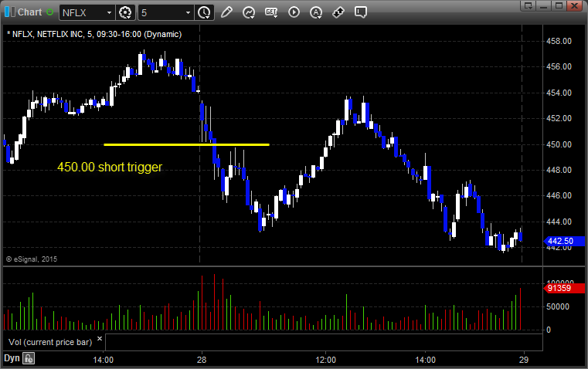The height and width of the screenshot is (369, 588).
Task: Click the 450.00 short trigger annotation
Action: (x=110, y=167)
